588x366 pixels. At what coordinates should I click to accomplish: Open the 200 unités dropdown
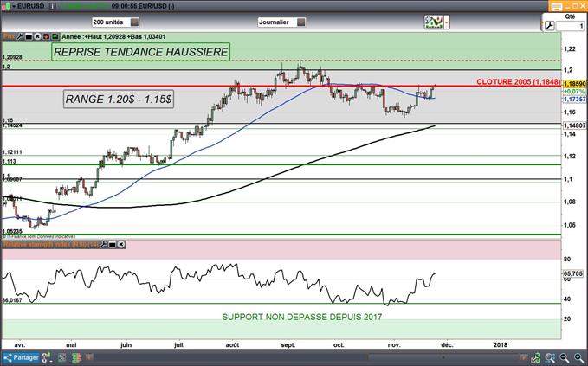[x=115, y=22]
